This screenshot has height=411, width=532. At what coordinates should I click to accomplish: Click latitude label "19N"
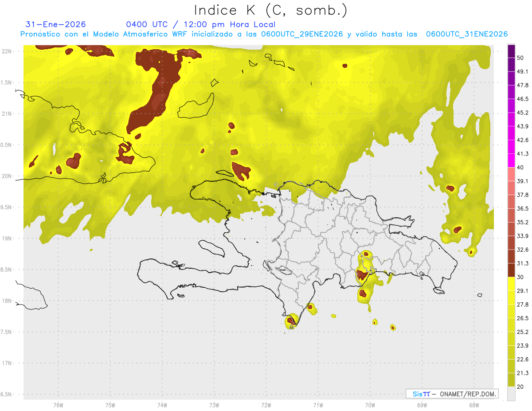[x=7, y=238]
